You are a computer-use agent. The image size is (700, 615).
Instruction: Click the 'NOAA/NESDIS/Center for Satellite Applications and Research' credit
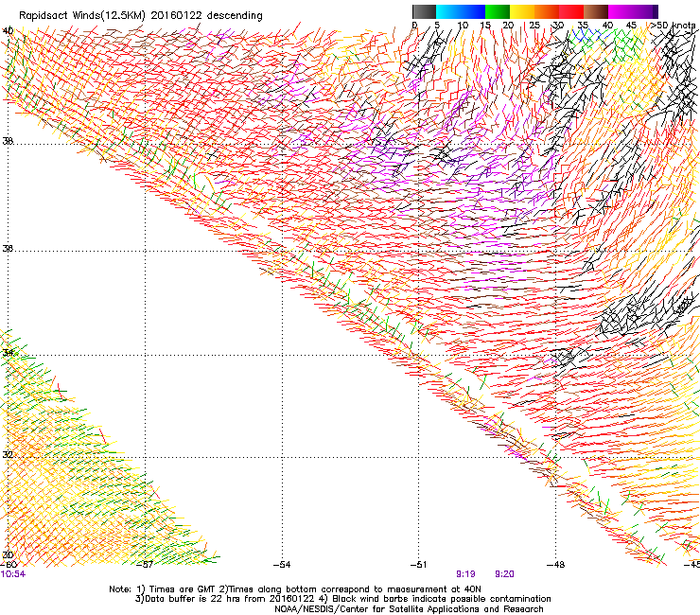point(409,609)
